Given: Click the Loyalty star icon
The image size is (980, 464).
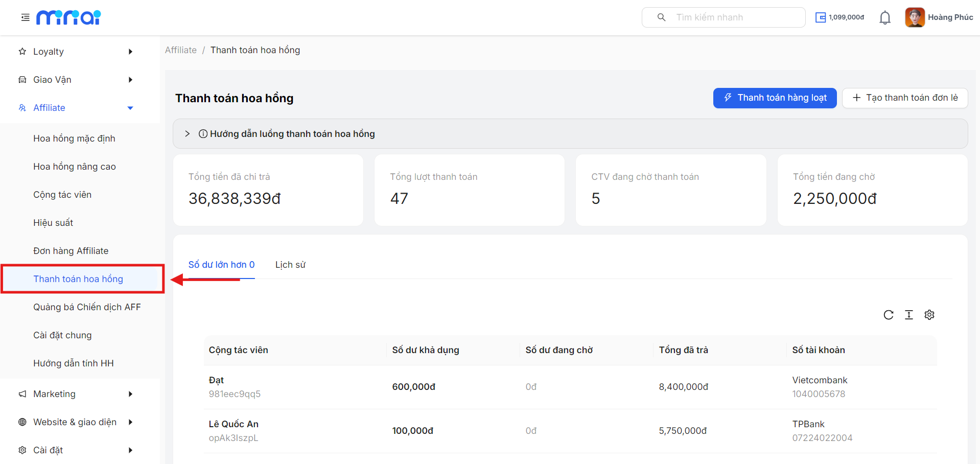Looking at the screenshot, I should [x=22, y=52].
